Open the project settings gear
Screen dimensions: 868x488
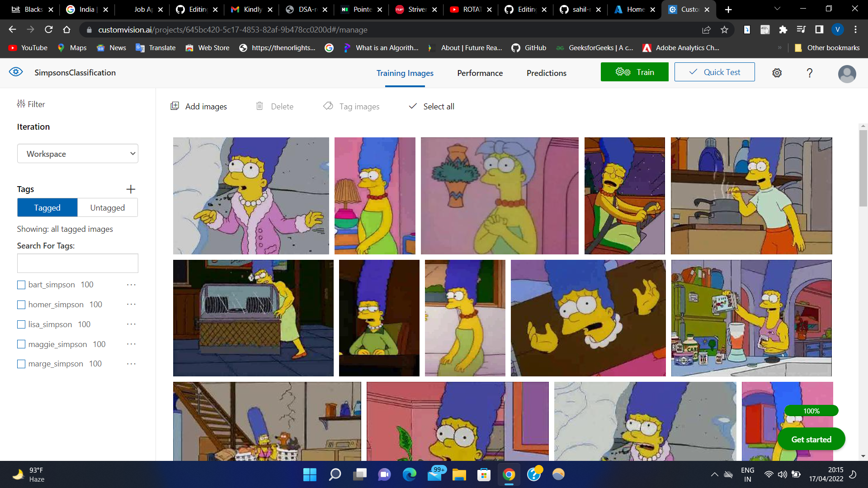click(777, 72)
